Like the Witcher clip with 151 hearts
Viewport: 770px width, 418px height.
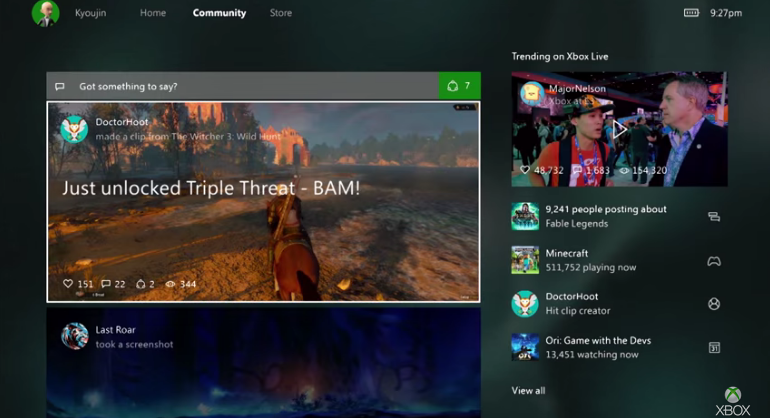click(68, 283)
